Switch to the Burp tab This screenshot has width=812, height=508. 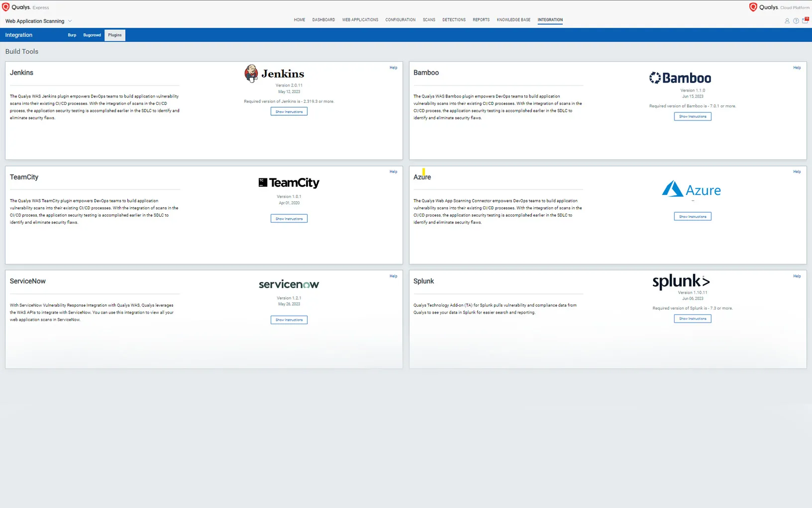tap(72, 35)
